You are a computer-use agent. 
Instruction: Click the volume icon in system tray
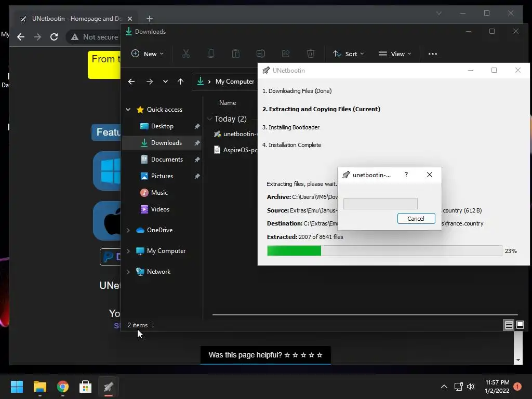click(x=471, y=387)
